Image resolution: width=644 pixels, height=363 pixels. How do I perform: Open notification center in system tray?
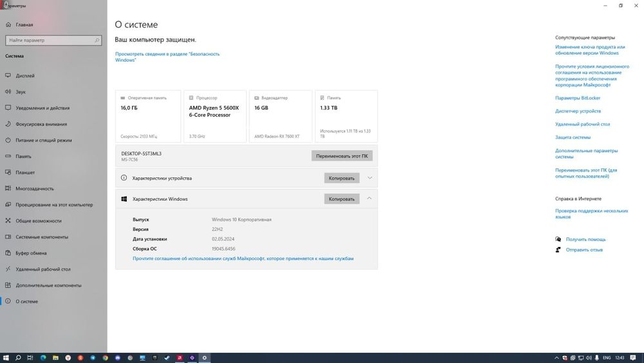tap(633, 358)
